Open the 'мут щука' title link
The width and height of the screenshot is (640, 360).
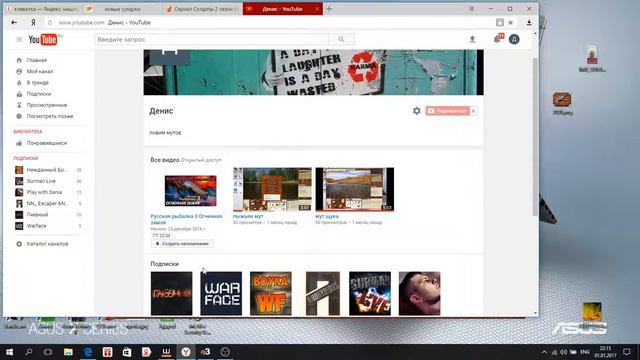pyautogui.click(x=327, y=216)
